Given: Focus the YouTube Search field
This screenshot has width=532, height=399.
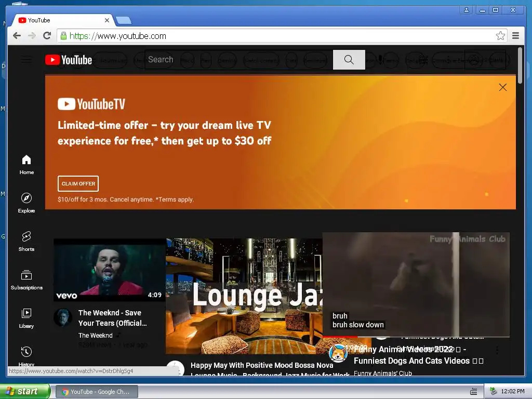Looking at the screenshot, I should [x=239, y=60].
